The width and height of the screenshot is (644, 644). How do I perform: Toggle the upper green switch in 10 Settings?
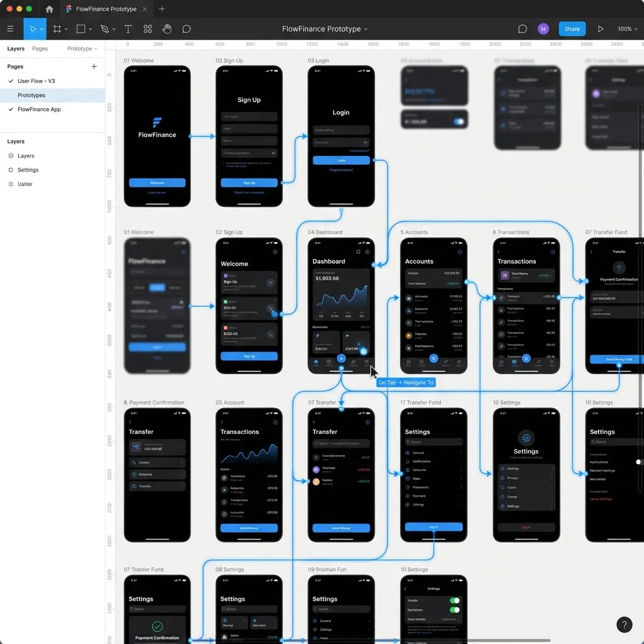click(455, 601)
